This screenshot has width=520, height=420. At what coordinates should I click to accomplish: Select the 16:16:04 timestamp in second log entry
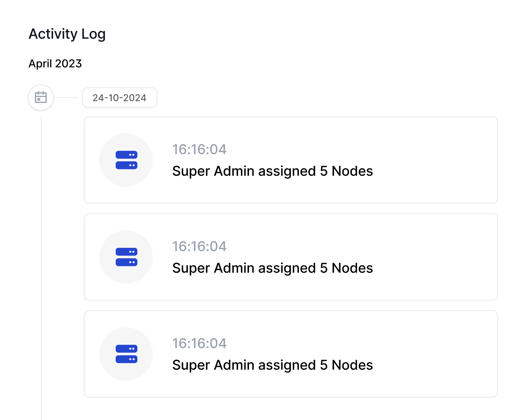[199, 246]
